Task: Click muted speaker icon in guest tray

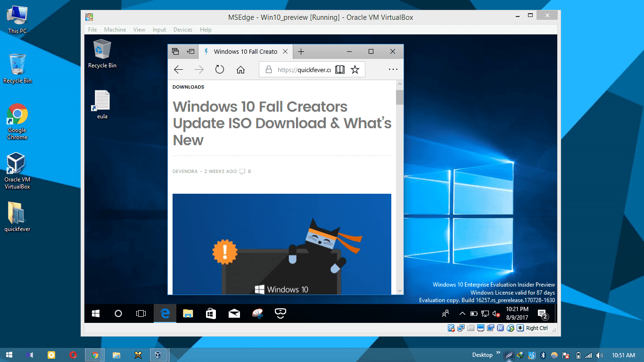Action: point(496,313)
